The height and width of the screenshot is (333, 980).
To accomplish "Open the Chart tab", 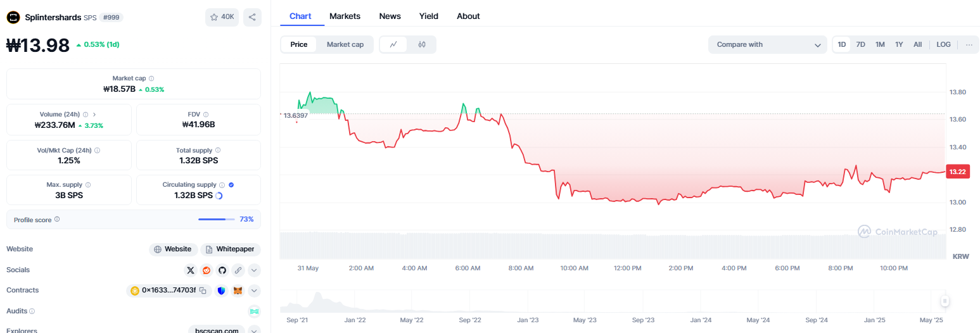I will pyautogui.click(x=300, y=16).
